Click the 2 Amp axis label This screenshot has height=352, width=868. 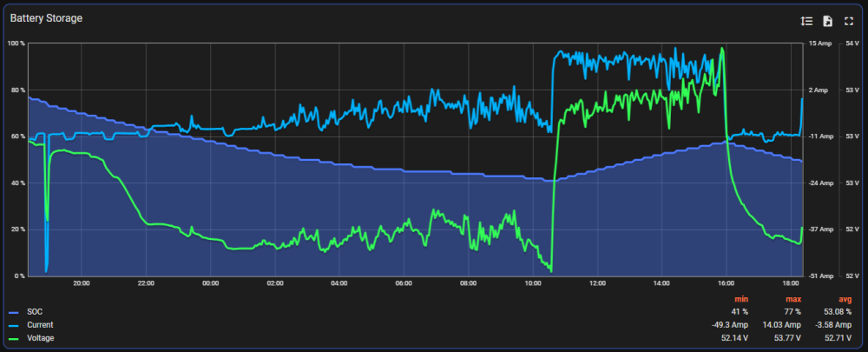click(819, 90)
